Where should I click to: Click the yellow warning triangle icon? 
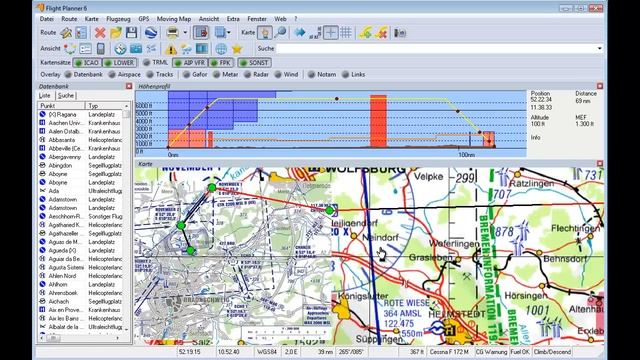coord(171,49)
